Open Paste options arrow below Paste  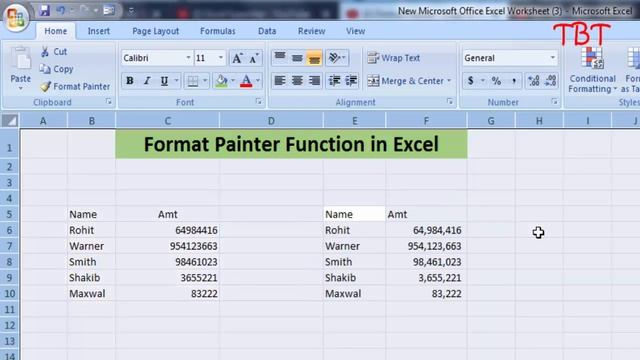[20, 88]
